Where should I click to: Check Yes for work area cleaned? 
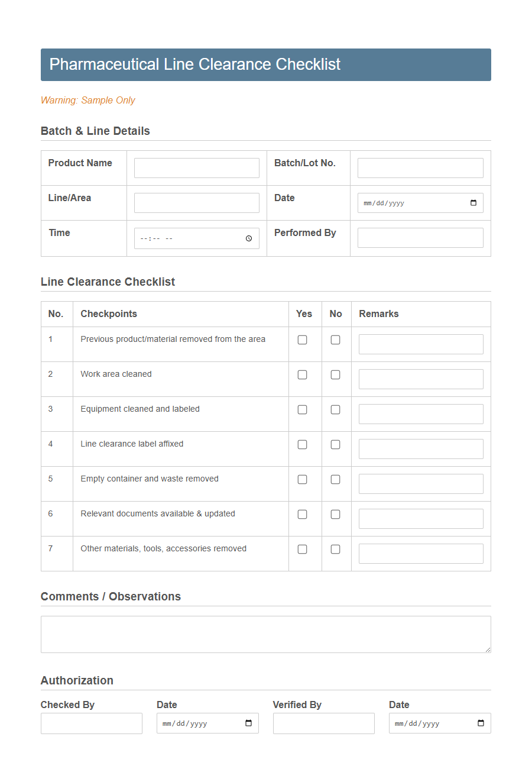(302, 374)
